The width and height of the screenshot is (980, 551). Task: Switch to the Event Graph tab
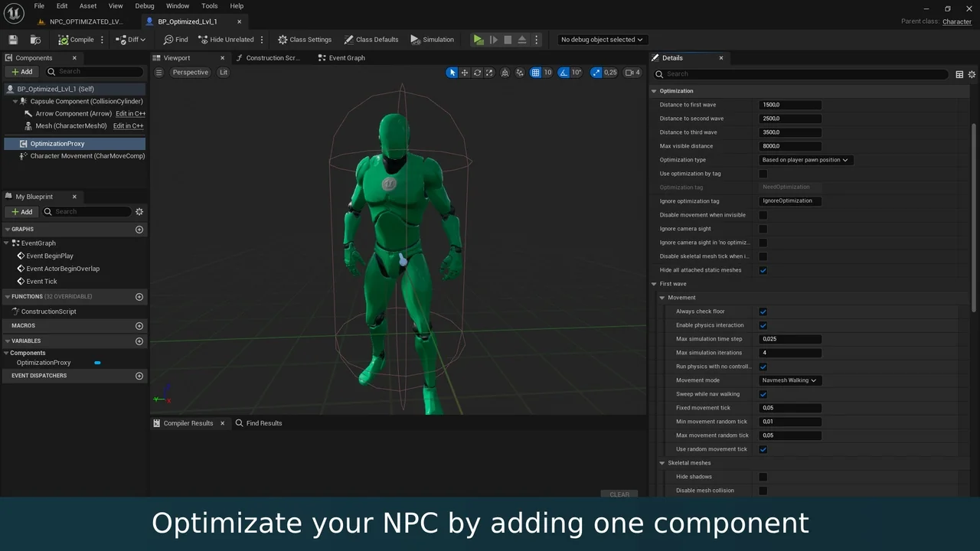(x=346, y=58)
